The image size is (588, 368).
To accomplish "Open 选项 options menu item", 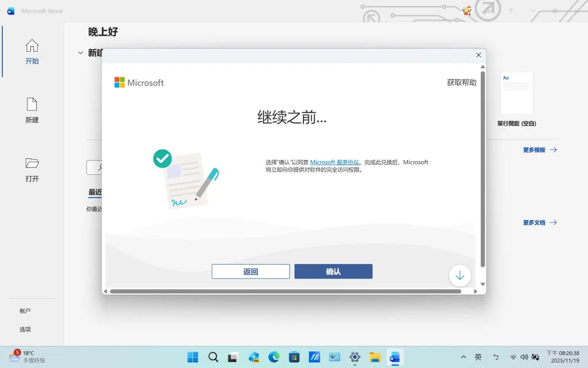I will click(25, 329).
